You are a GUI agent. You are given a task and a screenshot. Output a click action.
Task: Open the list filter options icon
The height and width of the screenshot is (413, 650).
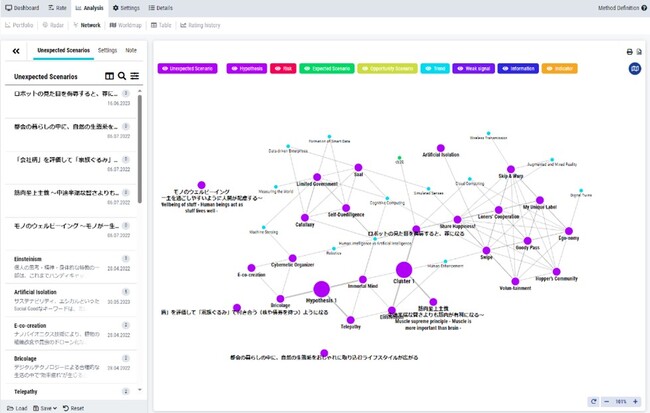point(135,76)
